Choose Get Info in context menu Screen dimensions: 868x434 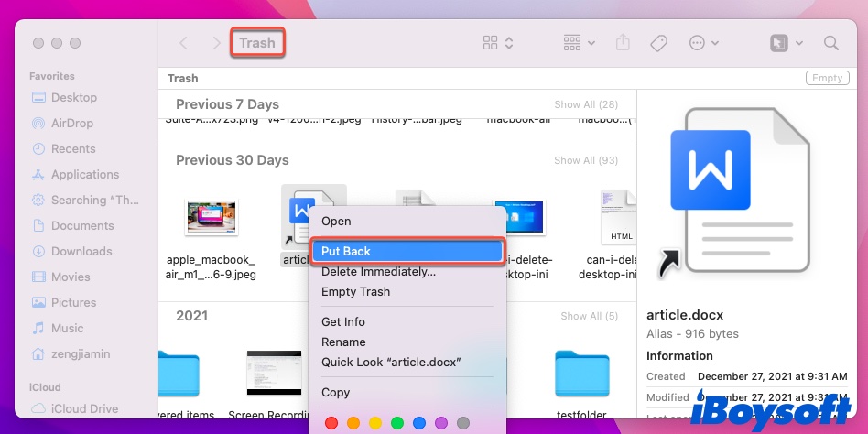tap(343, 321)
